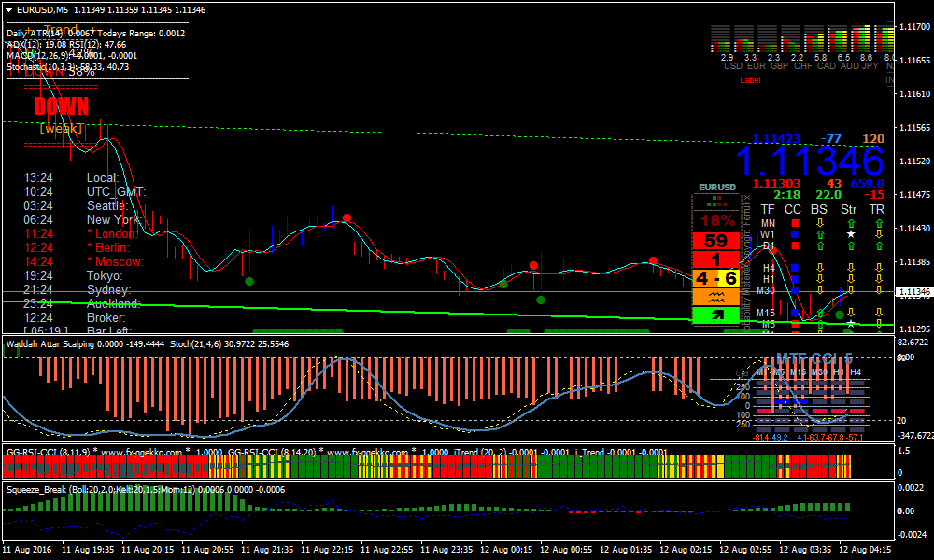Click the large blue 1.11346 price display
Screen dimensions: 934x560
coord(809,161)
